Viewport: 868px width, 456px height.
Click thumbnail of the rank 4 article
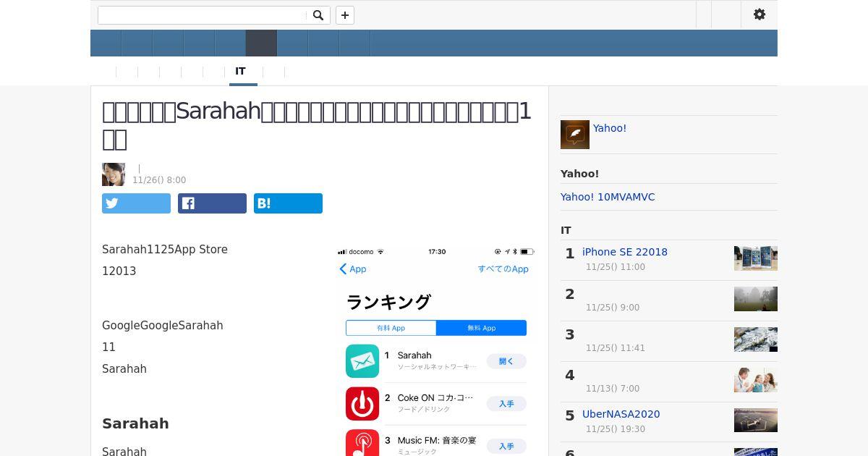756,380
